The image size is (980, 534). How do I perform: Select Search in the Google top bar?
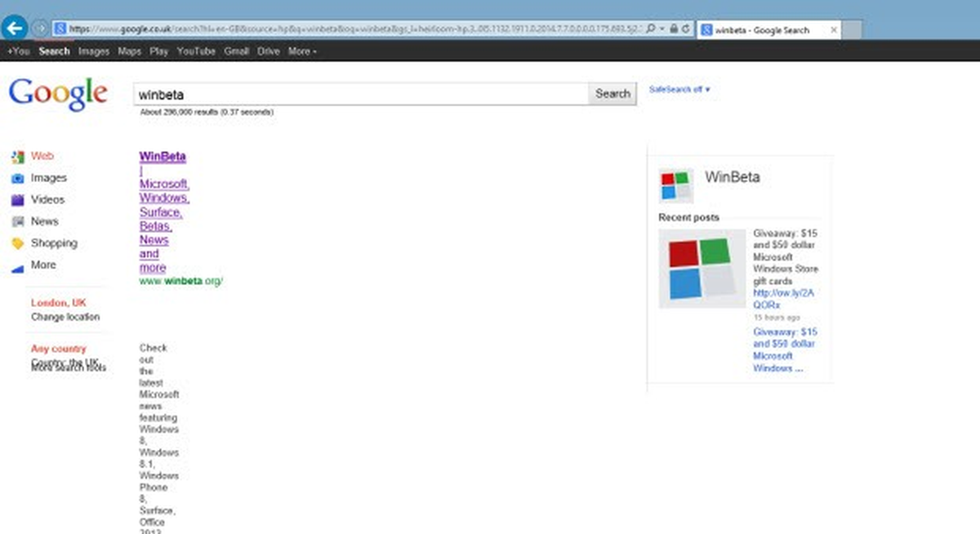pos(55,51)
